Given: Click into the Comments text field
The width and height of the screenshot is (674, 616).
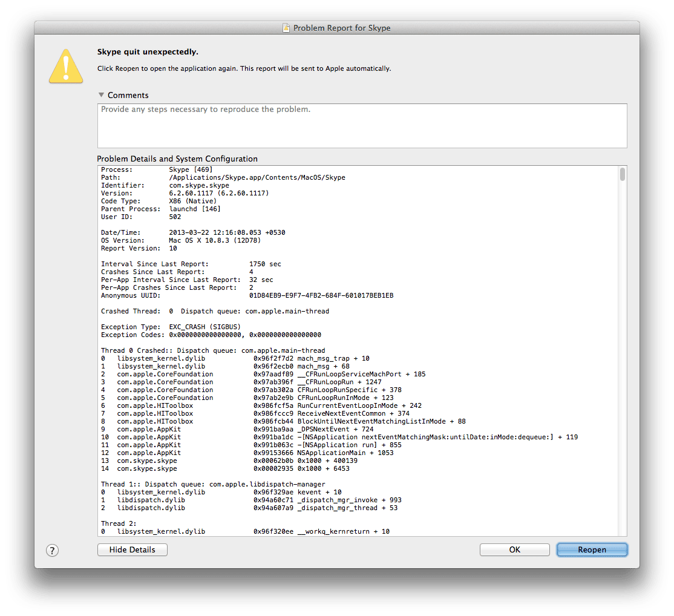Looking at the screenshot, I should [362, 125].
